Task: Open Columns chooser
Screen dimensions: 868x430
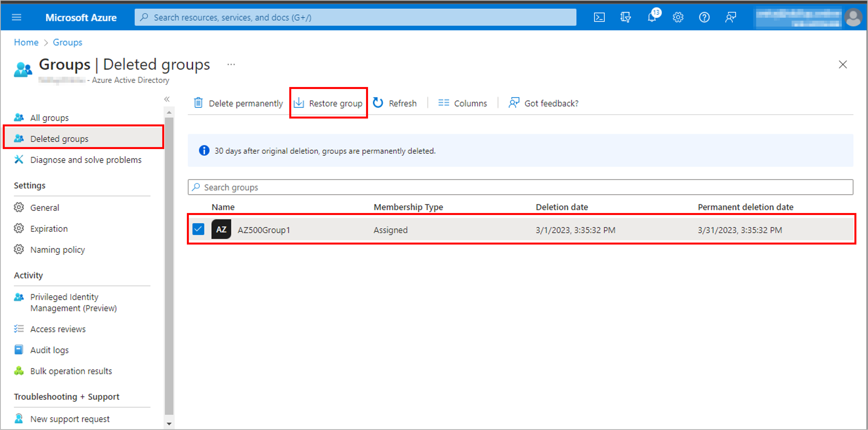Action: click(x=462, y=103)
